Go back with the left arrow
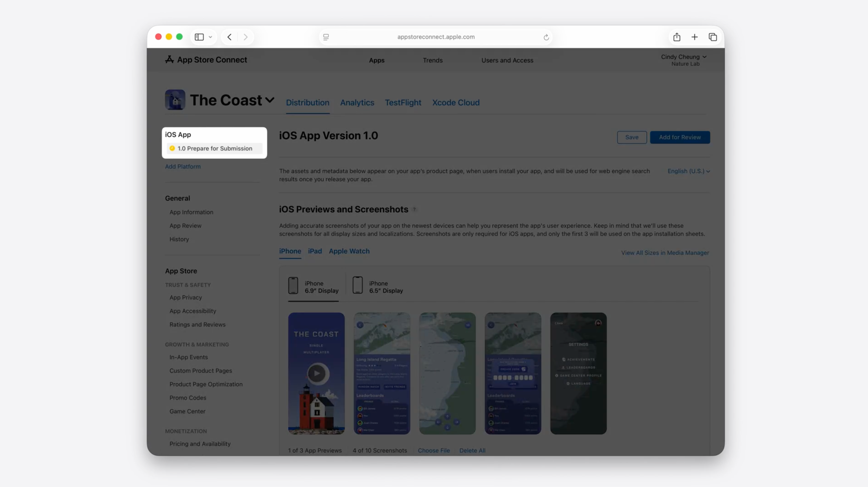 point(229,37)
